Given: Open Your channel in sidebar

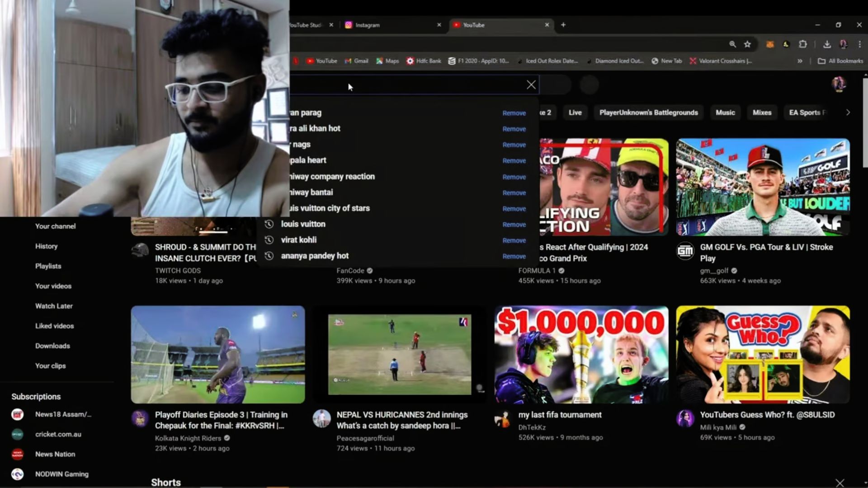Looking at the screenshot, I should pyautogui.click(x=55, y=226).
